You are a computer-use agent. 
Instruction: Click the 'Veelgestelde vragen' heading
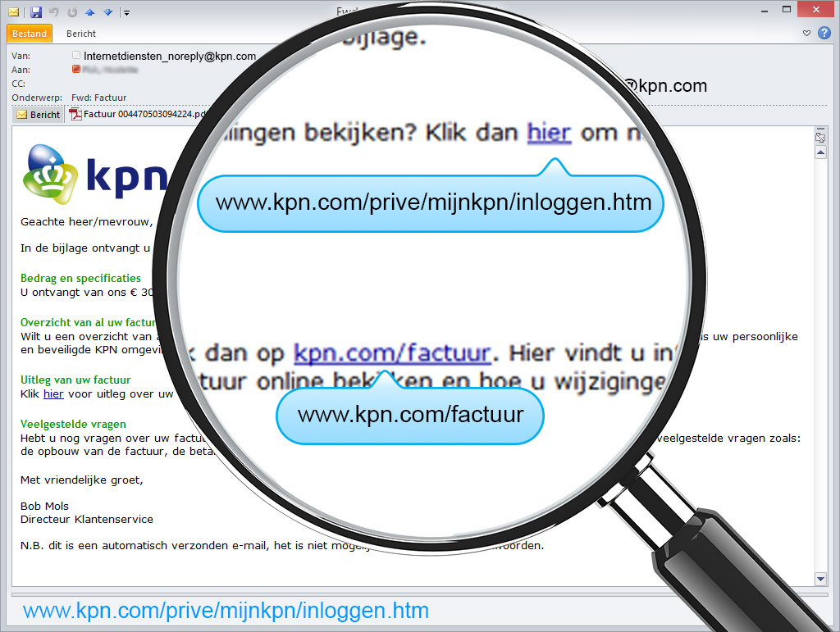(73, 424)
